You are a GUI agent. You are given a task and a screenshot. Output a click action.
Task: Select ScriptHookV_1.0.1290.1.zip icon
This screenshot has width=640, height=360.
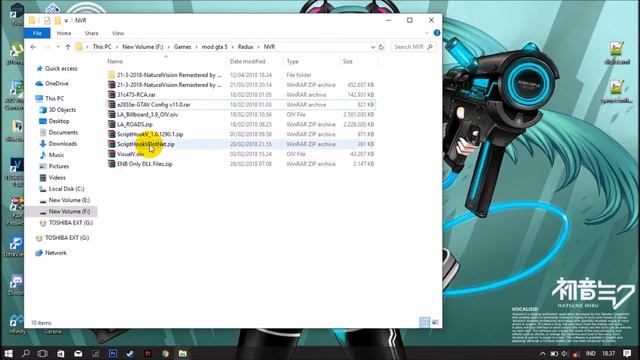pos(111,134)
